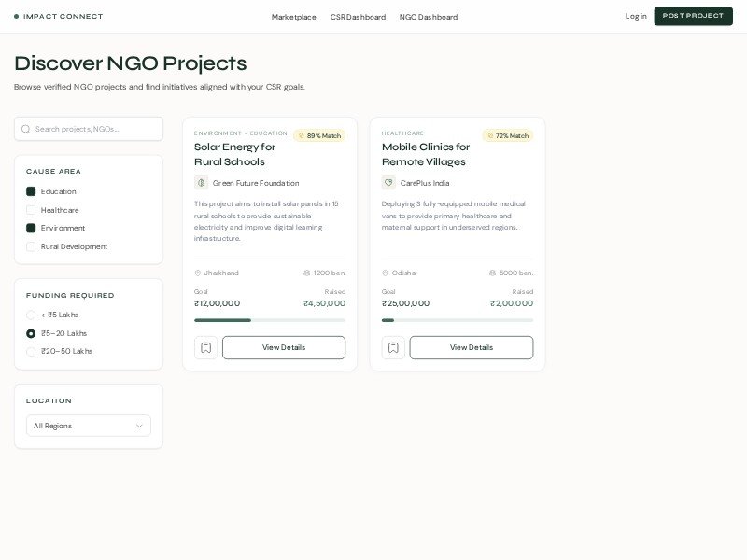This screenshot has height=560, width=747.
Task: Click the CarePlus India logo icon
Action: tap(388, 183)
